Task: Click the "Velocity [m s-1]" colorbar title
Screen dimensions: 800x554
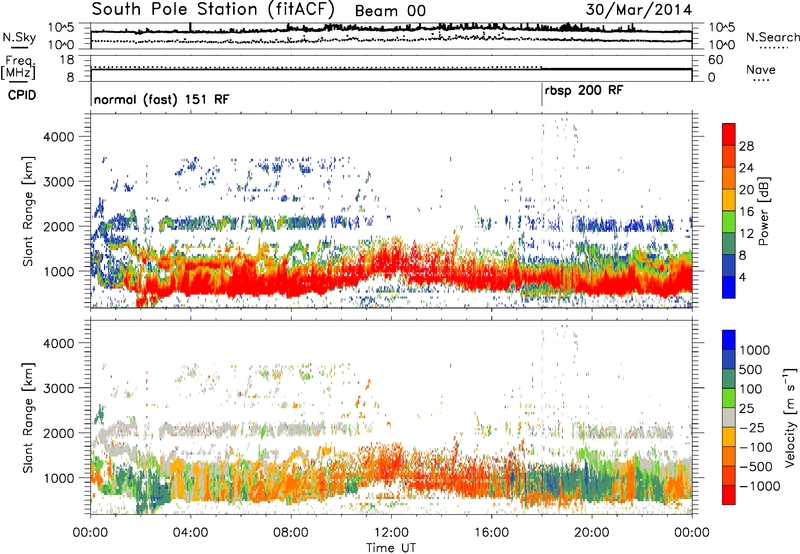Action: tap(790, 417)
